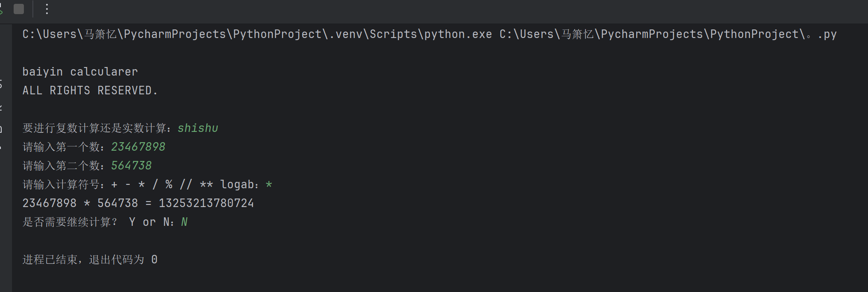Click the 'baiyin calcularer' output line
Viewport: 868px width, 292px height.
80,72
